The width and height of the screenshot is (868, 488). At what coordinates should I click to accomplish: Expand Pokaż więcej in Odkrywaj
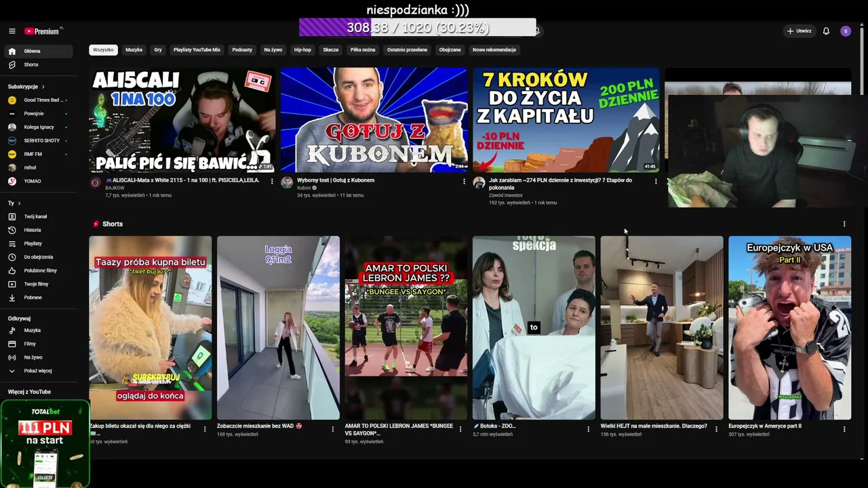(38, 371)
